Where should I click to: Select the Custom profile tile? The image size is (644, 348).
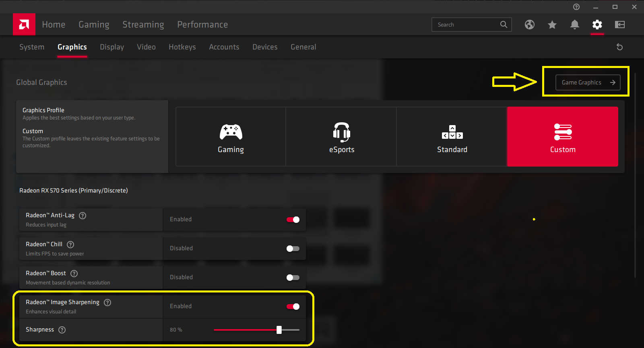[x=563, y=136]
